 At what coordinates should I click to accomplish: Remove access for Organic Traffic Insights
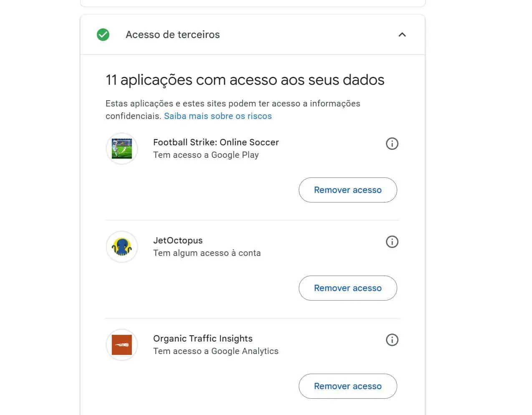(348, 386)
